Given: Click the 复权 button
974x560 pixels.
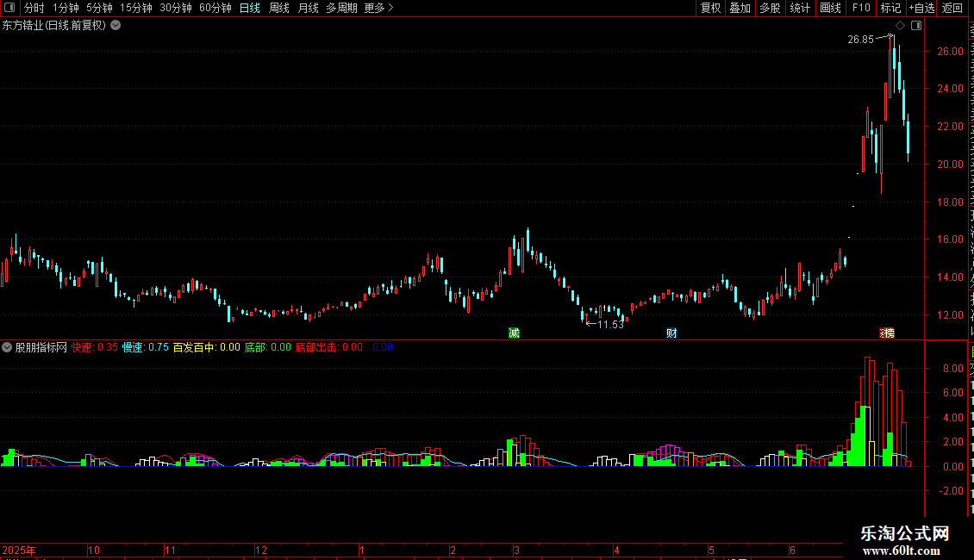Looking at the screenshot, I should [710, 8].
